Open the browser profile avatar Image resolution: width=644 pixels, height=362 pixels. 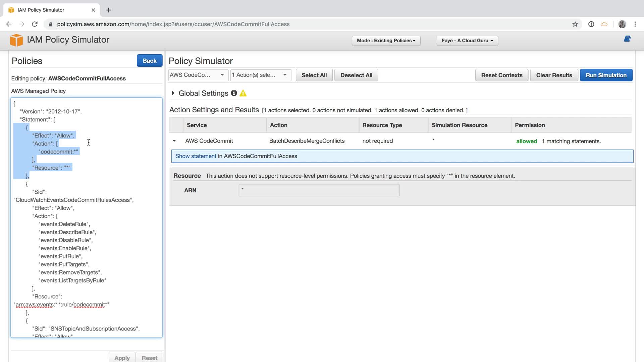point(622,24)
